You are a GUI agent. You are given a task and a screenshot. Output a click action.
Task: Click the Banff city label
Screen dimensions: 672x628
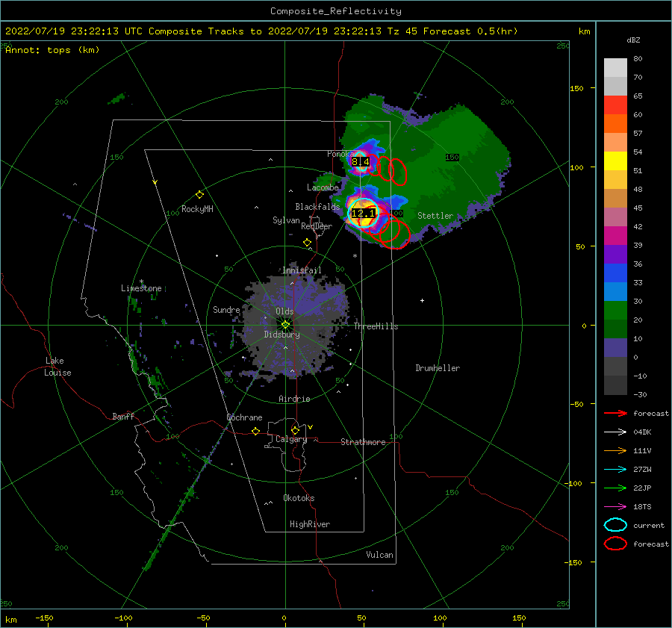[x=123, y=416]
